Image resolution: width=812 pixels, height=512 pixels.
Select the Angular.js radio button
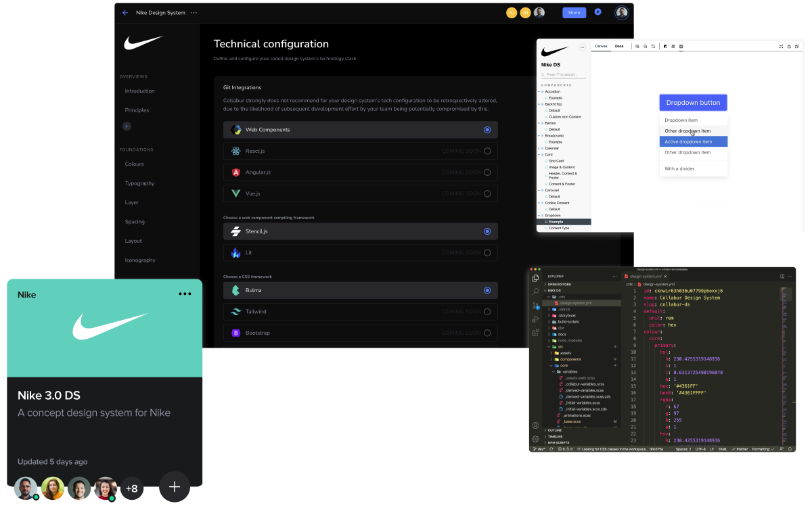coord(487,172)
